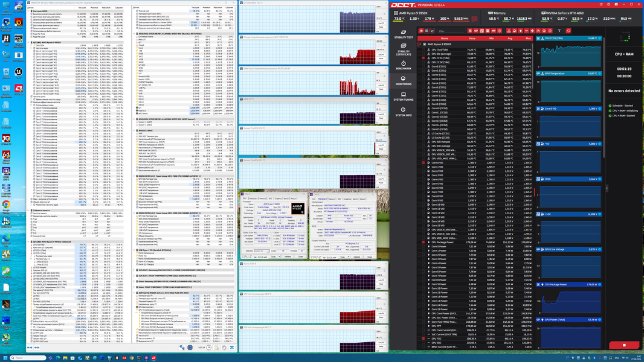Check the CPU Die (average) checkbox in OCCT

[423, 54]
